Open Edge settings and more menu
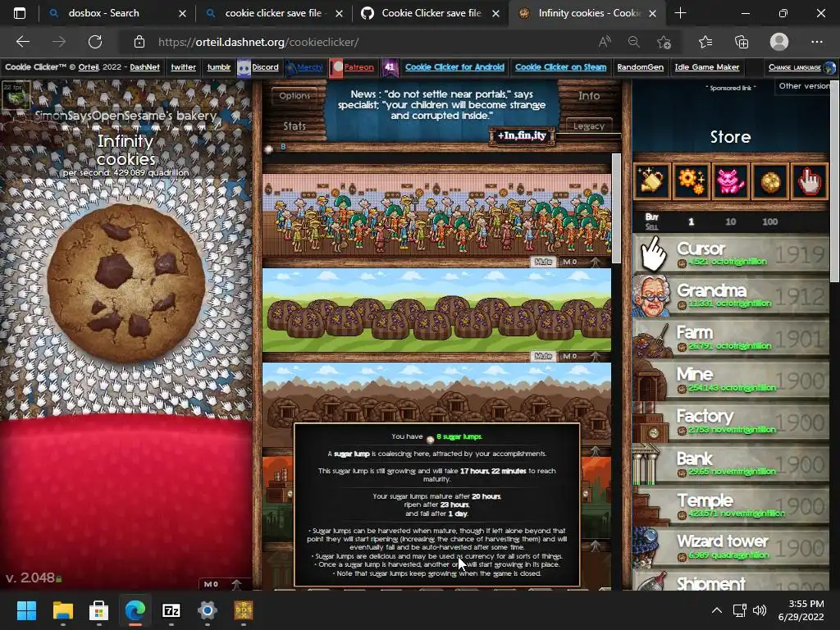The image size is (840, 630). [817, 42]
